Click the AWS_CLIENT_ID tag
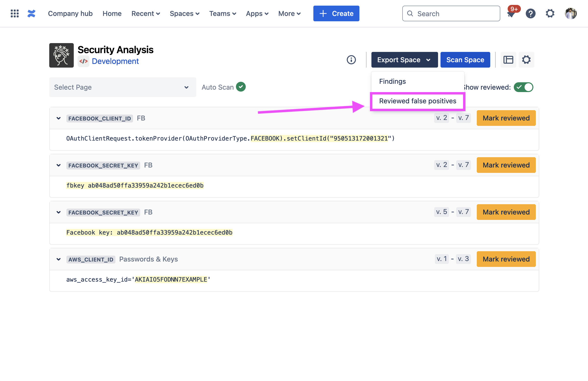 click(91, 260)
